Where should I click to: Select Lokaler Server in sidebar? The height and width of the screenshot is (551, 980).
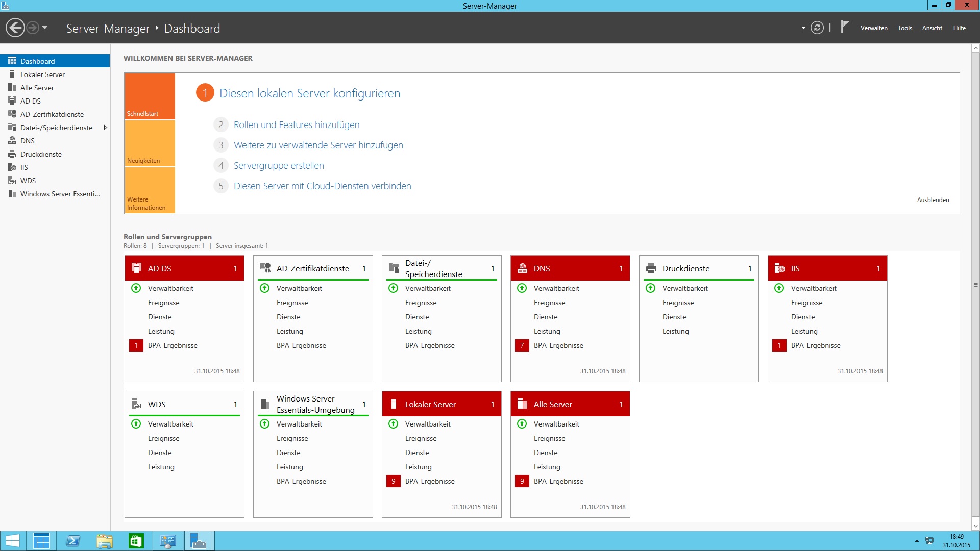pos(55,74)
